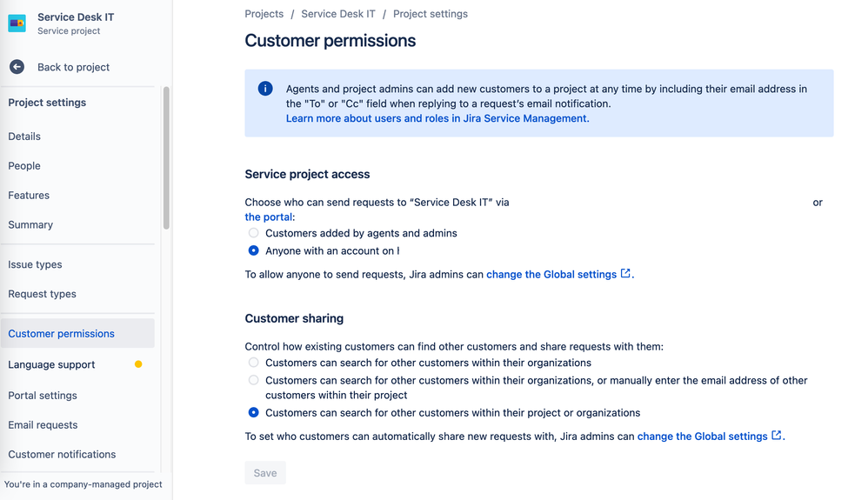Click the yellow dot next to Language support
Image resolution: width=868 pixels, height=500 pixels.
coord(138,364)
